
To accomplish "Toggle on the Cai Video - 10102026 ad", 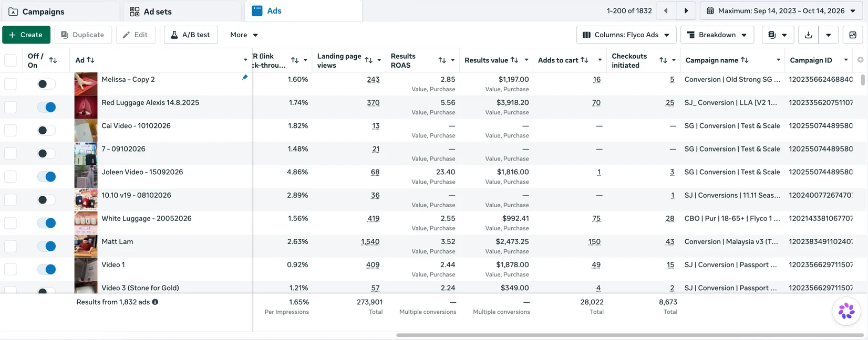I will (46, 130).
